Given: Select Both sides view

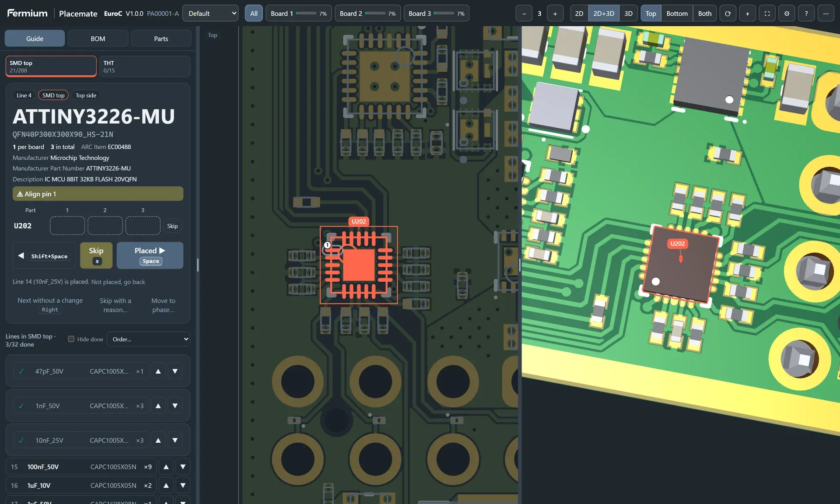Looking at the screenshot, I should pyautogui.click(x=704, y=14).
